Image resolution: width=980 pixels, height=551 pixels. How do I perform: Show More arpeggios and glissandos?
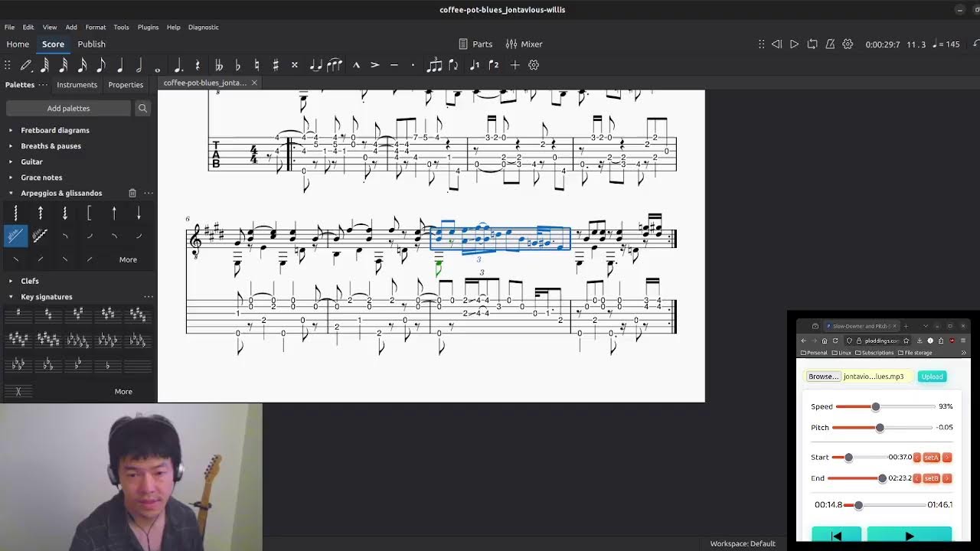click(128, 259)
